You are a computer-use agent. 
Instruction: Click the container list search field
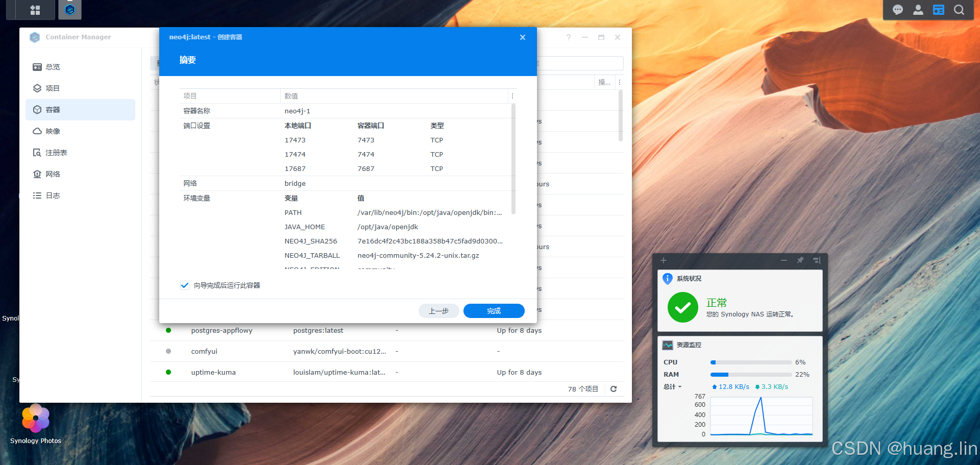[581, 63]
